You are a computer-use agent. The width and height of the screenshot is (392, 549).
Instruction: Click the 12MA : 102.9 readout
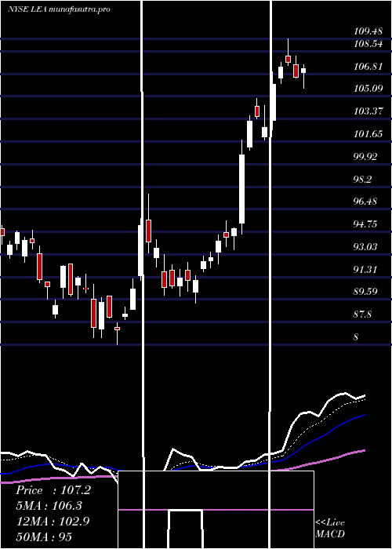53,521
